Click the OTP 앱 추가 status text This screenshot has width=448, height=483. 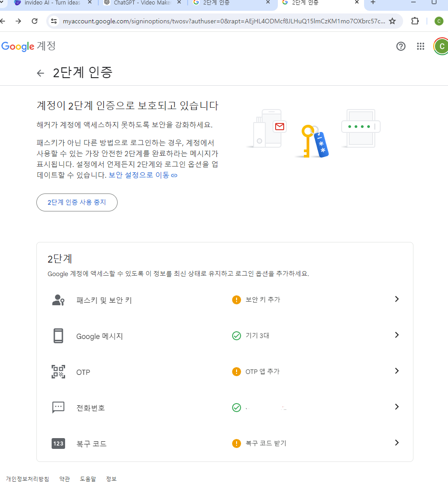263,372
